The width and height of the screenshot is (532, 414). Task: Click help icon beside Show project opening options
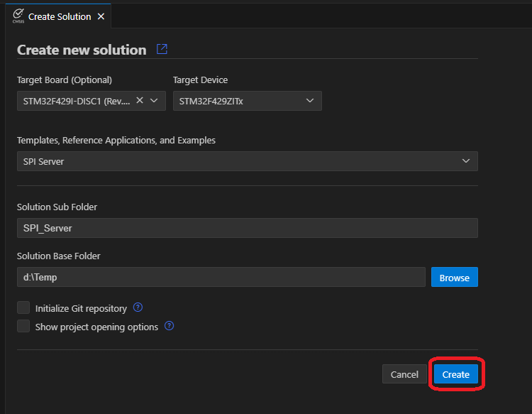(170, 327)
